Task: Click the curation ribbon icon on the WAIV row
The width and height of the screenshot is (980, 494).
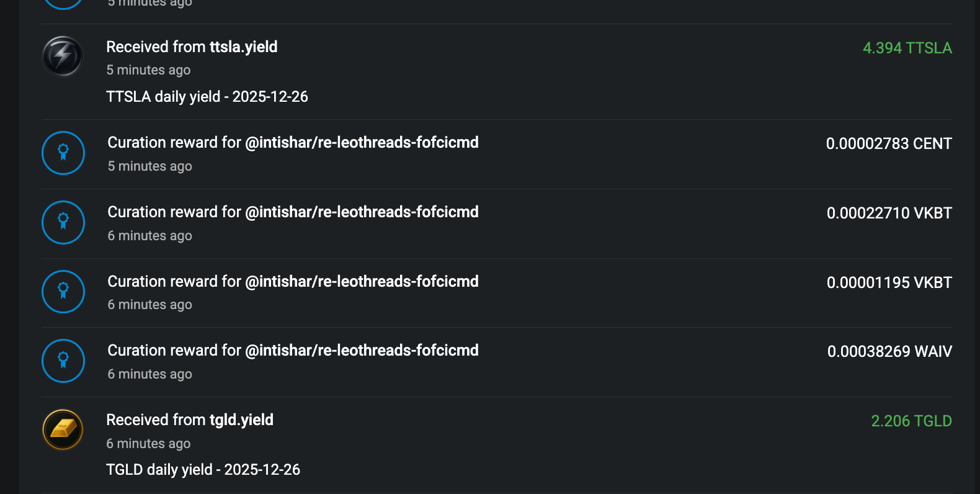Action: pyautogui.click(x=63, y=361)
